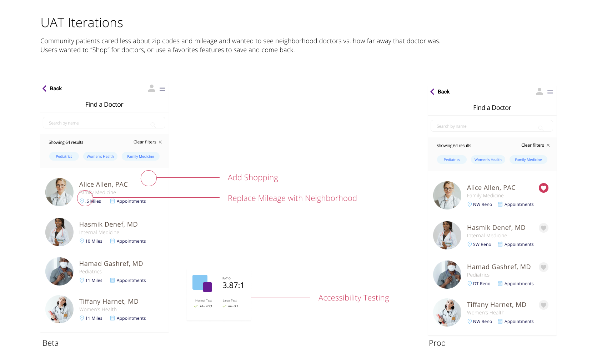
Task: Click the NW Reno location pin for Alice Allen
Action: [470, 204]
